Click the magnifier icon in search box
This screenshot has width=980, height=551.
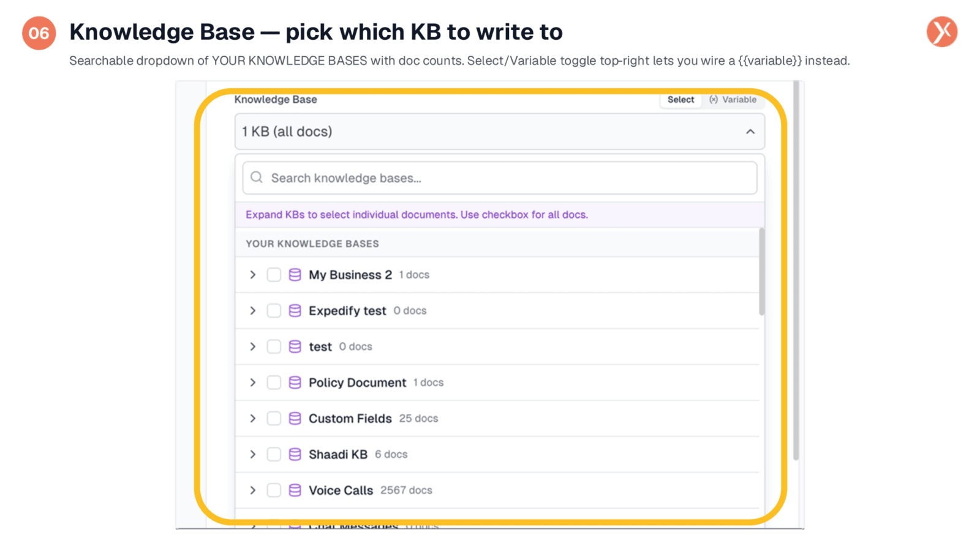[257, 178]
